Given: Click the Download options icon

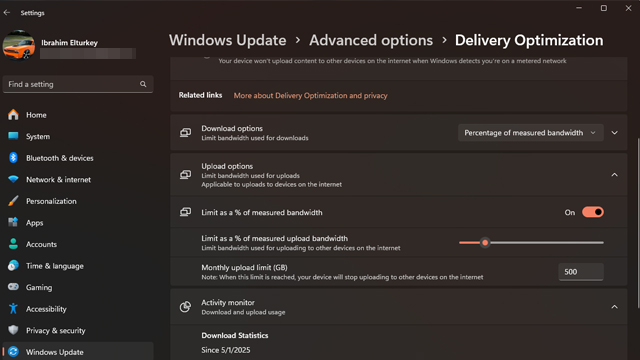Looking at the screenshot, I should pos(185,133).
